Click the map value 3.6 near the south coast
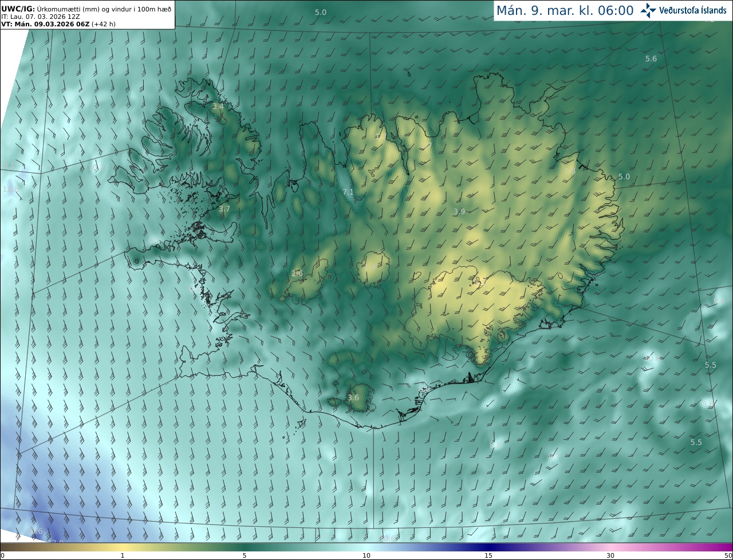The image size is (733, 560). tap(353, 397)
